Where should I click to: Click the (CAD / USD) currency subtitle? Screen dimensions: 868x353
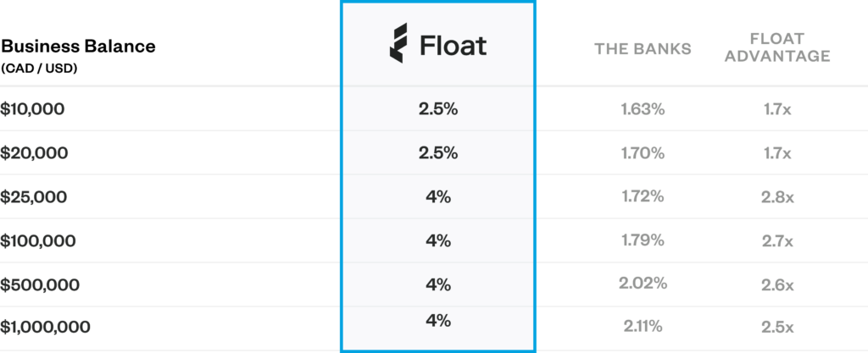click(39, 69)
